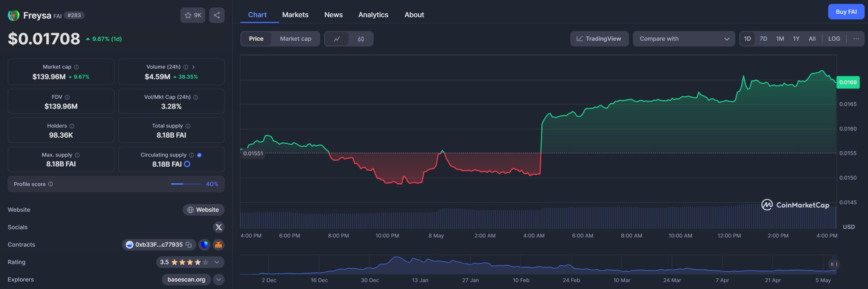Set chart range to 7D
This screenshot has width=868, height=289.
click(763, 39)
